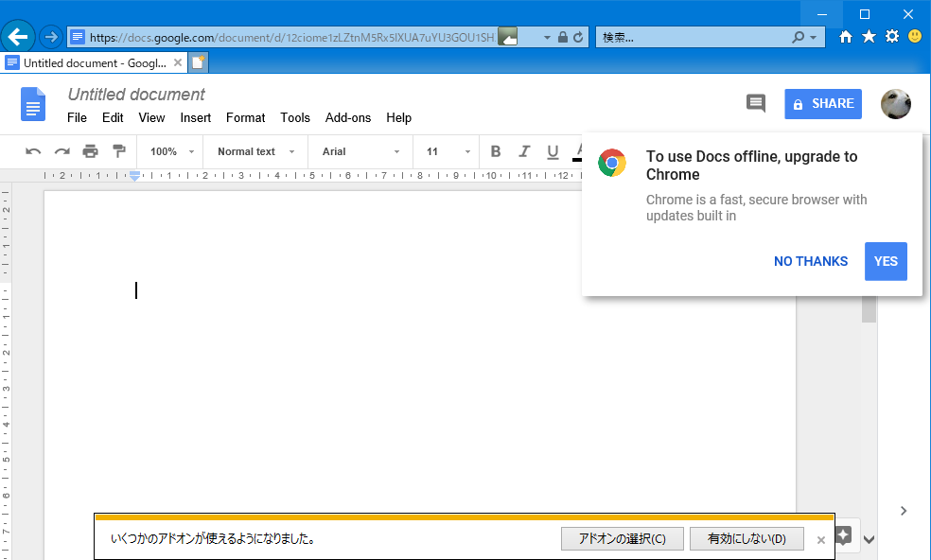931x560 pixels.
Task: Apply underline formatting
Action: pyautogui.click(x=552, y=151)
